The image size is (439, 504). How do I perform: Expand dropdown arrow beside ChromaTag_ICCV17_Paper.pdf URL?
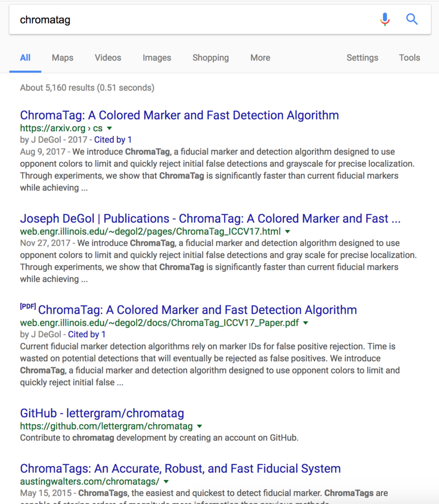pyautogui.click(x=306, y=323)
